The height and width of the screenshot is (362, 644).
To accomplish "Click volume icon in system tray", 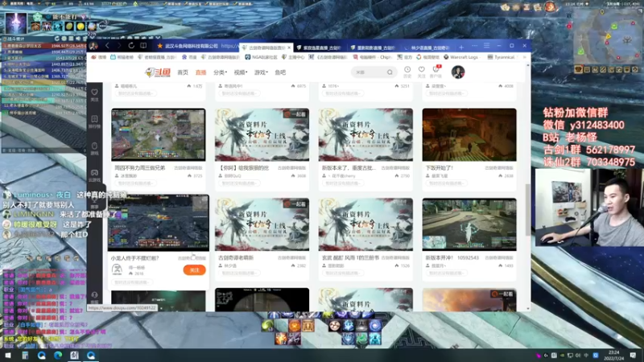I will tap(578, 356).
